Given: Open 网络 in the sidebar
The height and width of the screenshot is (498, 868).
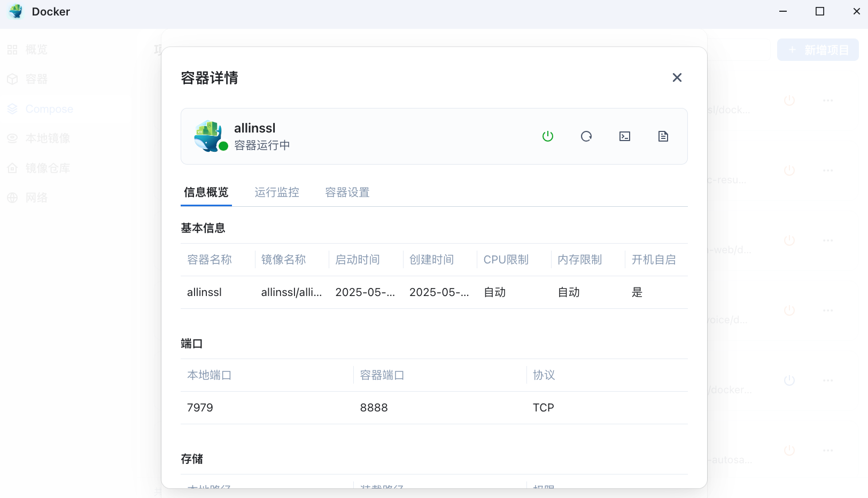Looking at the screenshot, I should pos(36,198).
